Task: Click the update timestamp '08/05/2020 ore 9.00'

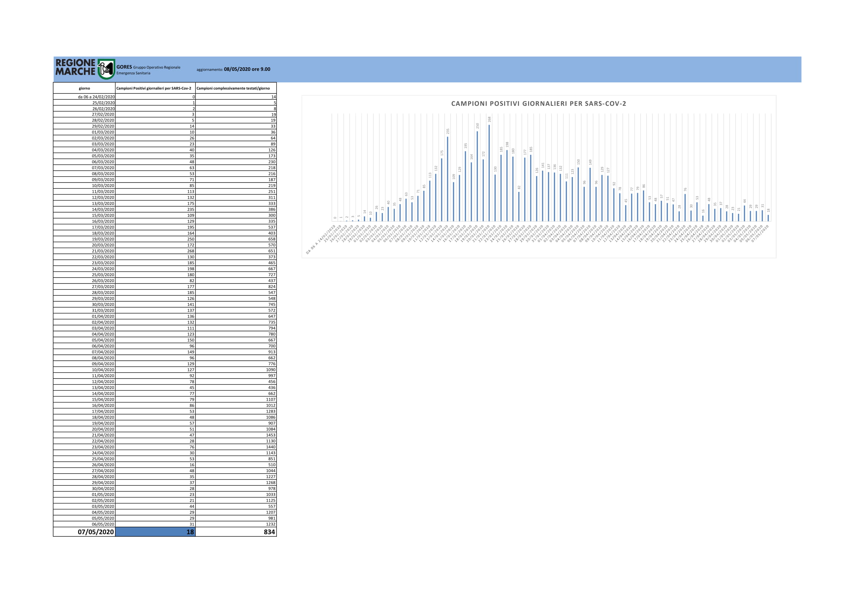Action: (247, 69)
